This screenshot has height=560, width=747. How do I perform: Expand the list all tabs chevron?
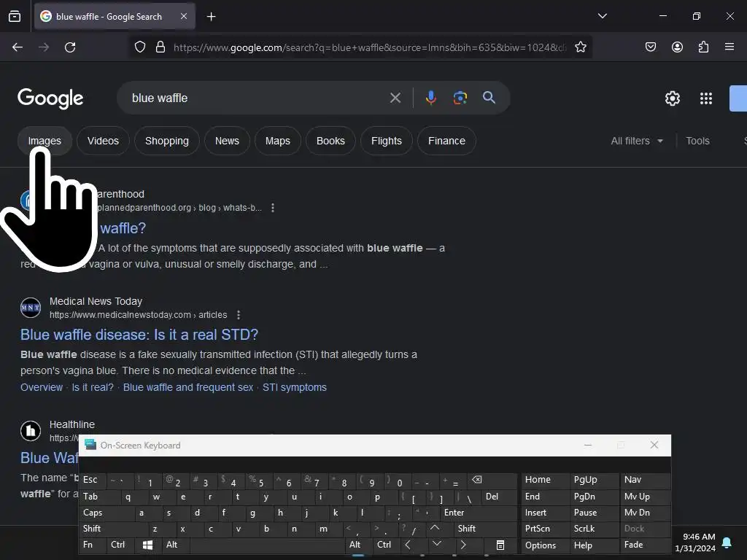pyautogui.click(x=603, y=16)
